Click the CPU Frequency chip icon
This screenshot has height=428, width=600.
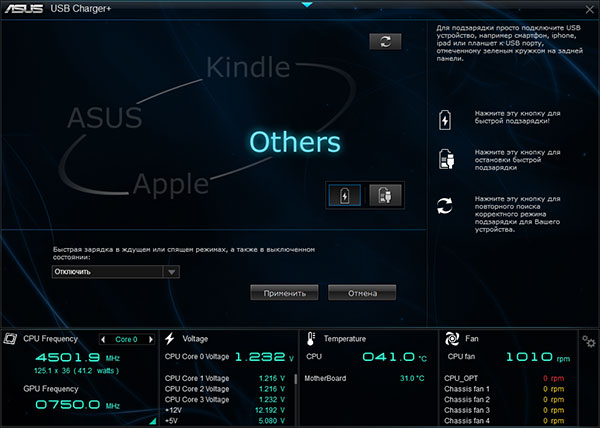(10, 339)
